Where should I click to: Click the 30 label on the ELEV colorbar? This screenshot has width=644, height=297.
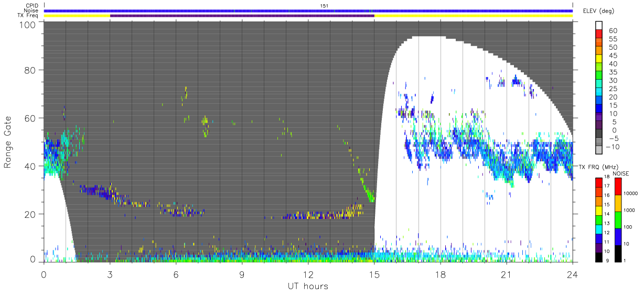pos(612,80)
